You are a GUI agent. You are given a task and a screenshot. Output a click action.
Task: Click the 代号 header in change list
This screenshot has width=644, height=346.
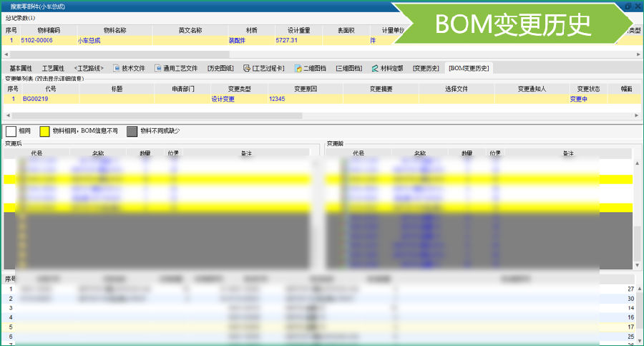pyautogui.click(x=51, y=88)
